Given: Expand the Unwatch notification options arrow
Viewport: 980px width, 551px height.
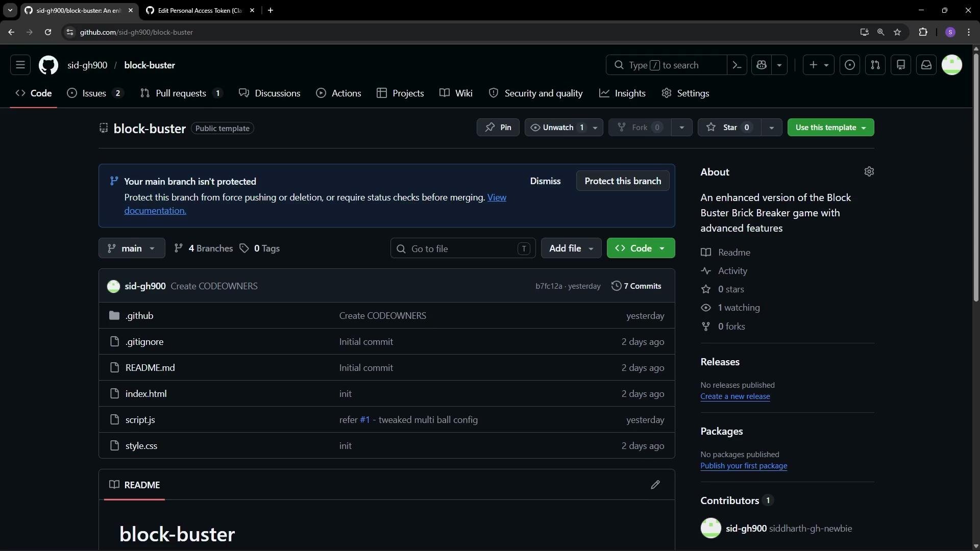Looking at the screenshot, I should tap(595, 128).
